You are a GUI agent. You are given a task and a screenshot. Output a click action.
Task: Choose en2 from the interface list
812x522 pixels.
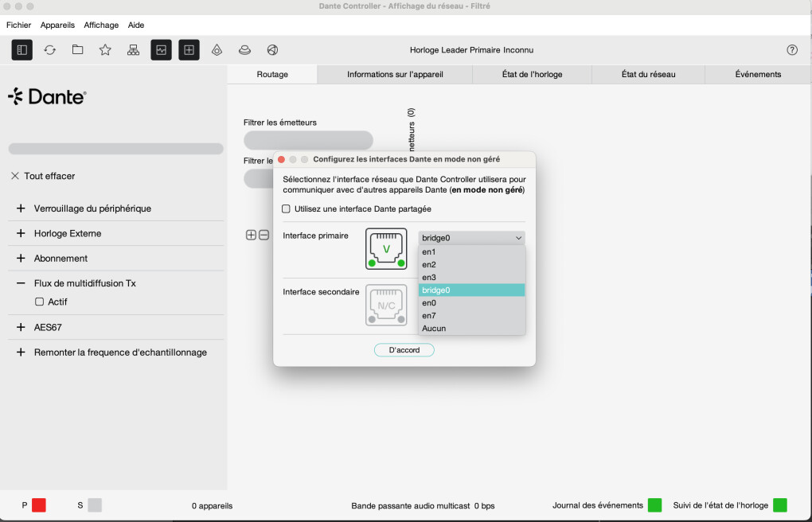click(x=472, y=265)
